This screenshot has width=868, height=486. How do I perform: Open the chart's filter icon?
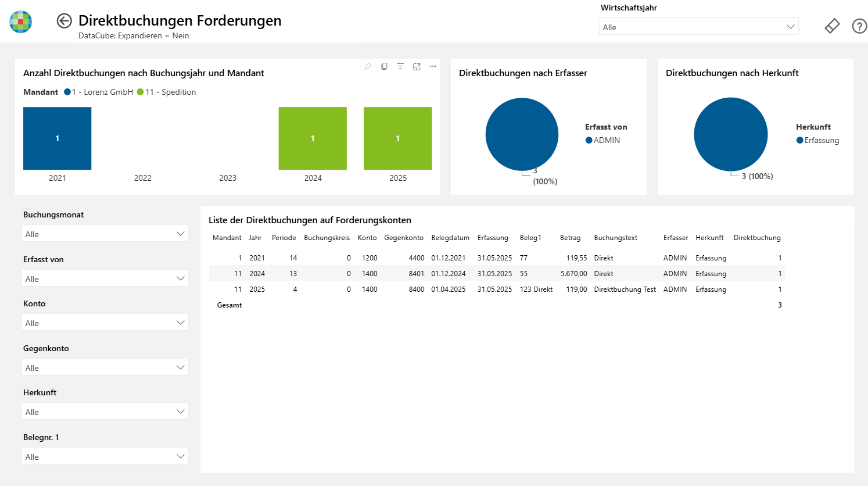point(400,66)
